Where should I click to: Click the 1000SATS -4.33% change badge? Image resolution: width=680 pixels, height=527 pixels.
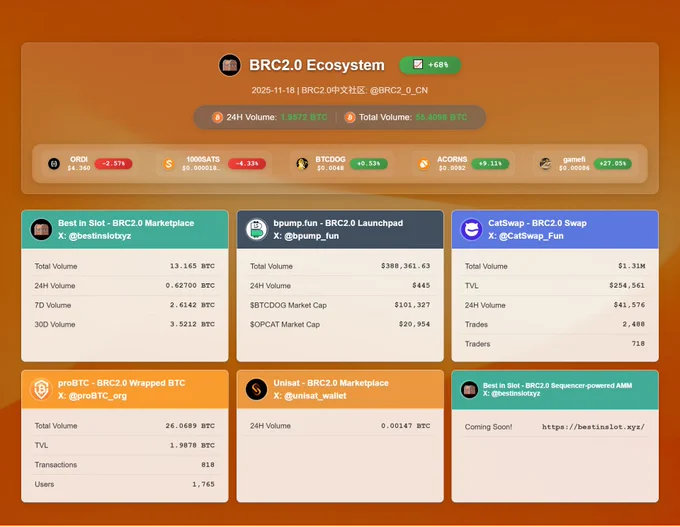[x=247, y=164]
